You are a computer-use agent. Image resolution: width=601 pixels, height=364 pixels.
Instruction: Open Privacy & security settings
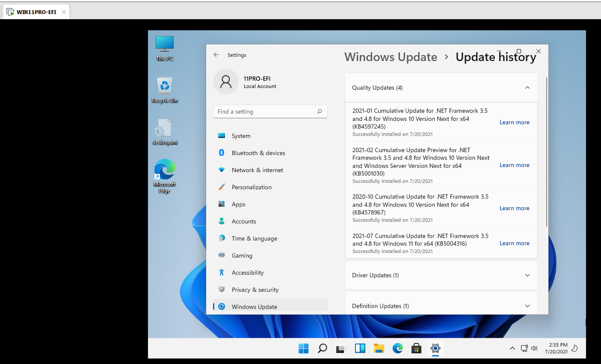coord(270,290)
